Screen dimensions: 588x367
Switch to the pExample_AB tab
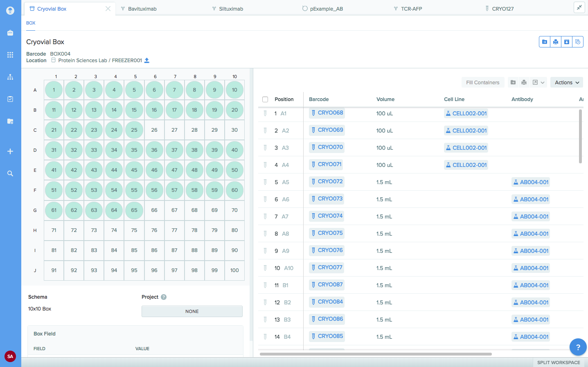(x=322, y=9)
